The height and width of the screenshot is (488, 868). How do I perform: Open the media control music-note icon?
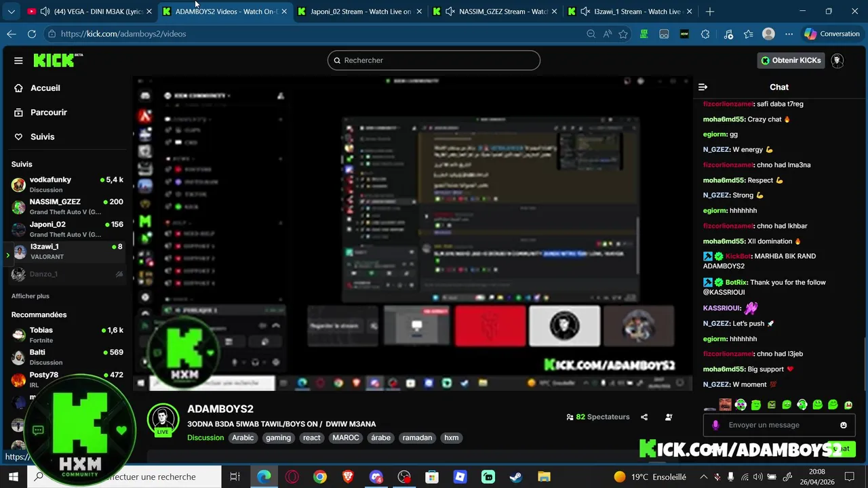(728, 34)
